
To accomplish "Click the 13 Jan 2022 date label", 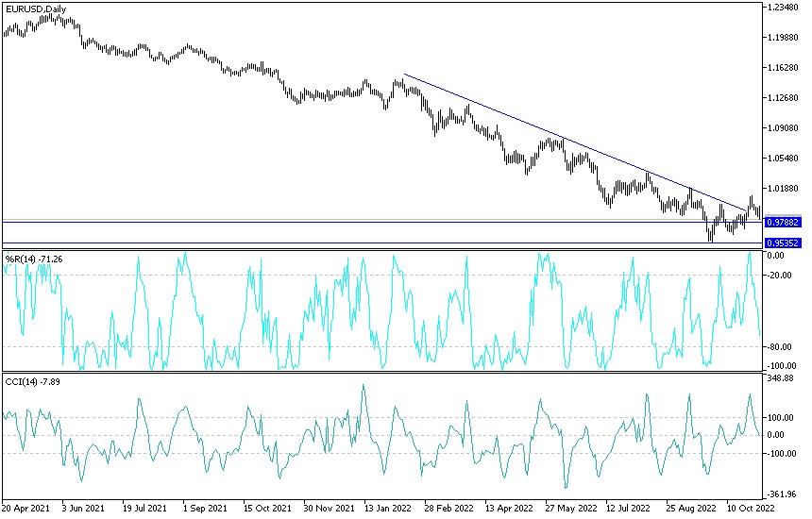I will [388, 508].
